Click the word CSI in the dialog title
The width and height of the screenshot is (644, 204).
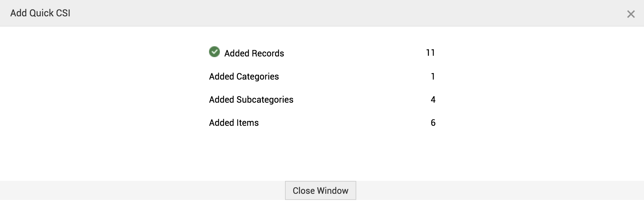[x=63, y=13]
